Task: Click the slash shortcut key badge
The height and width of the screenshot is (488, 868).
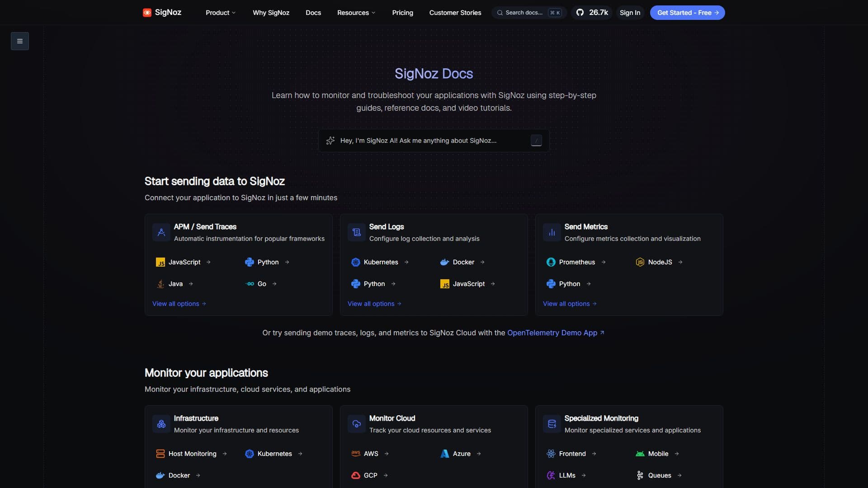Action: [x=536, y=141]
